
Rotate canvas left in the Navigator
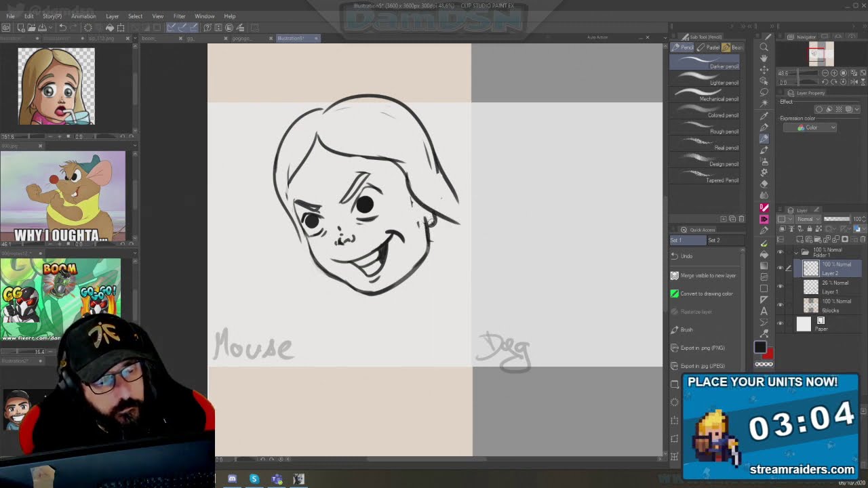(825, 81)
